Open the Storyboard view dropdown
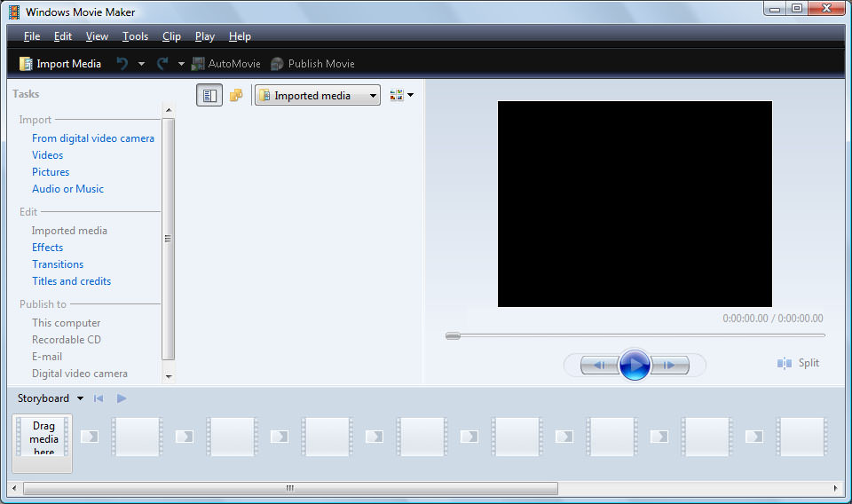Viewport: 852px width, 504px height. [x=80, y=399]
